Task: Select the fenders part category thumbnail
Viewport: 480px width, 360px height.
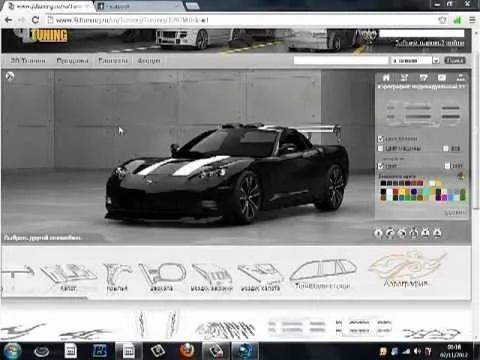Action: click(x=117, y=277)
